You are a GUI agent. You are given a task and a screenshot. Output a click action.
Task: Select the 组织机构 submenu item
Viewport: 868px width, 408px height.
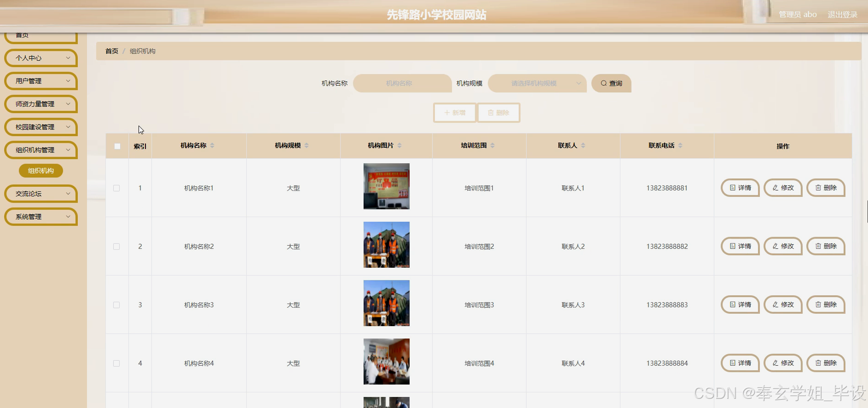[x=41, y=171]
